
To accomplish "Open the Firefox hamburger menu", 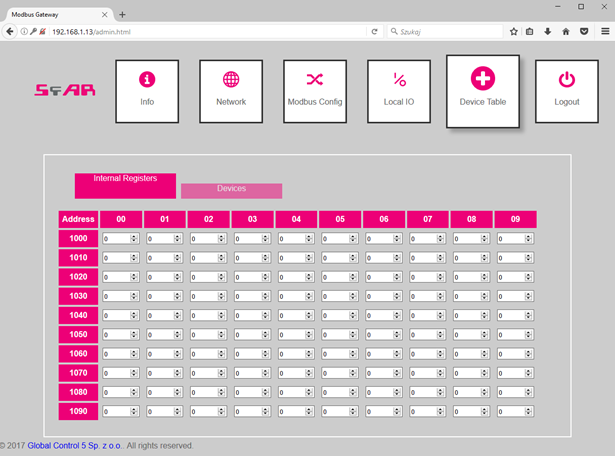I will (605, 32).
